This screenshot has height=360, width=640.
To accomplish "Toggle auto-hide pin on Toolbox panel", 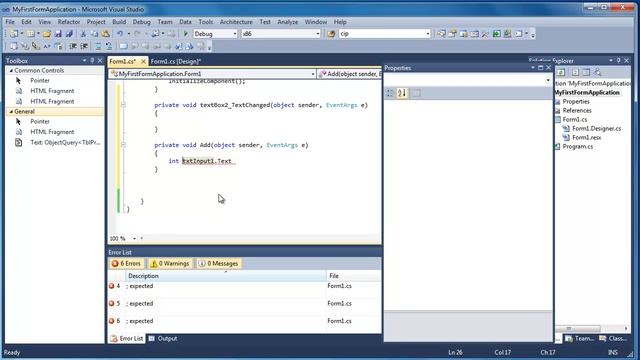I will (x=92, y=60).
